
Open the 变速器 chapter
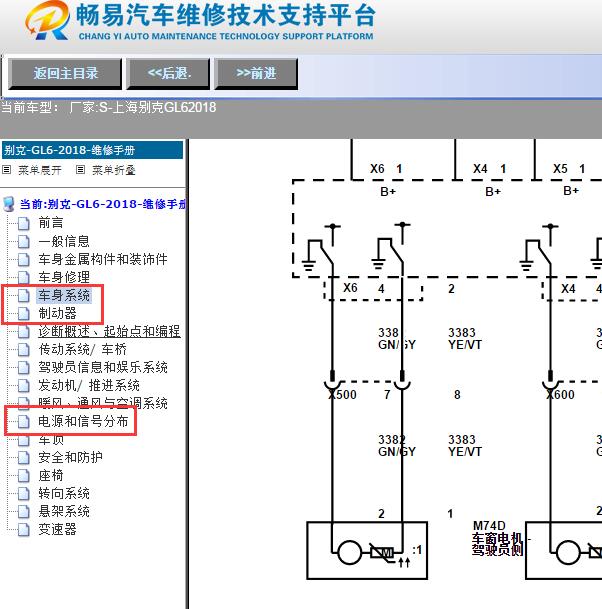pos(57,529)
